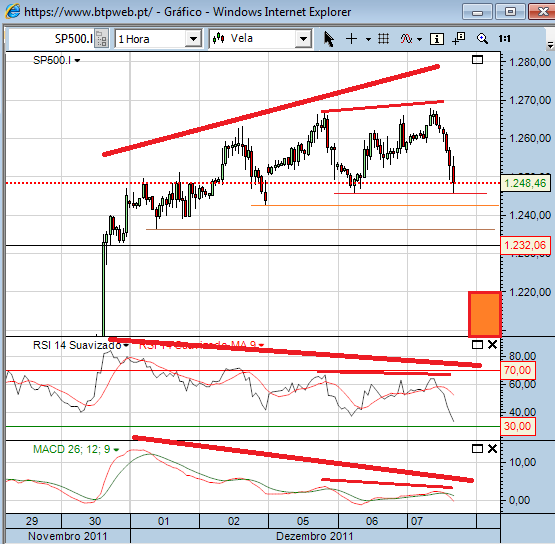Viewport: 555px width, 544px height.
Task: Open the MACD 26; 12; 9 dropdown
Action: coord(116,450)
